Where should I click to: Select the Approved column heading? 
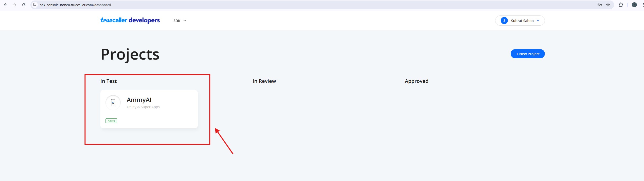pos(416,81)
